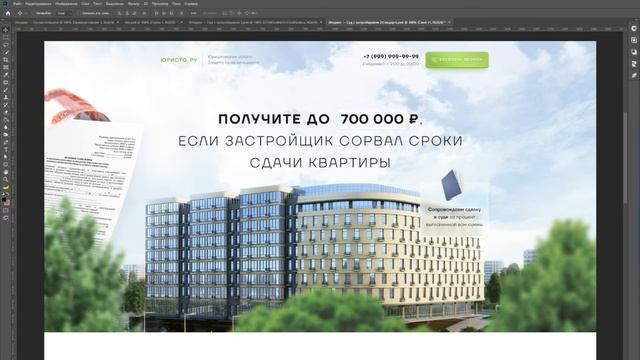The image size is (640, 360).
Task: Click the foreground color swatch
Action: pyautogui.click(x=4, y=199)
